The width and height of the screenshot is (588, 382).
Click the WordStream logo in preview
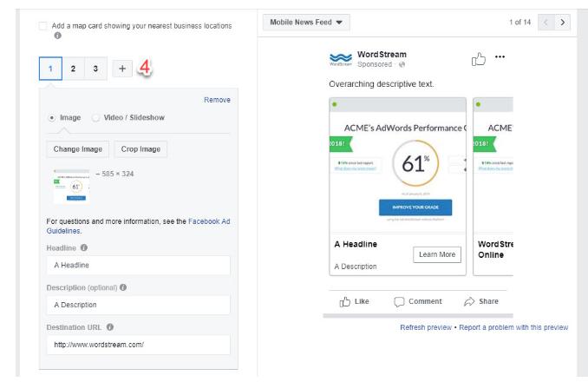coord(341,59)
